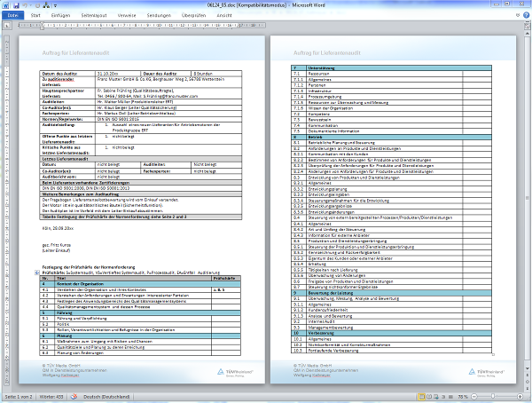The image size is (532, 403).
Task: Open the Datei tab
Action: [x=14, y=16]
